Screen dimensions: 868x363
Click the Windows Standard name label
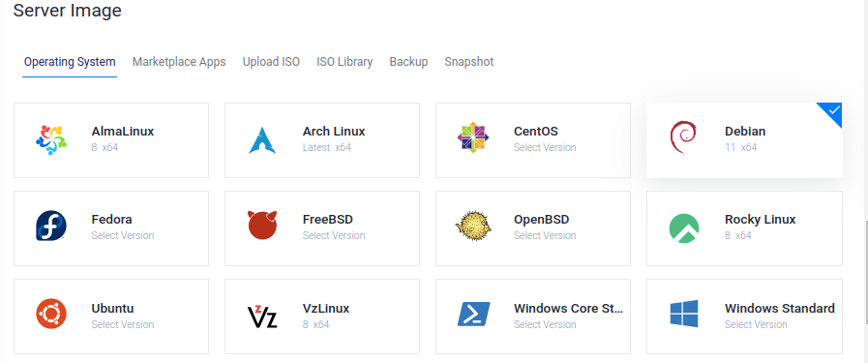pos(779,308)
